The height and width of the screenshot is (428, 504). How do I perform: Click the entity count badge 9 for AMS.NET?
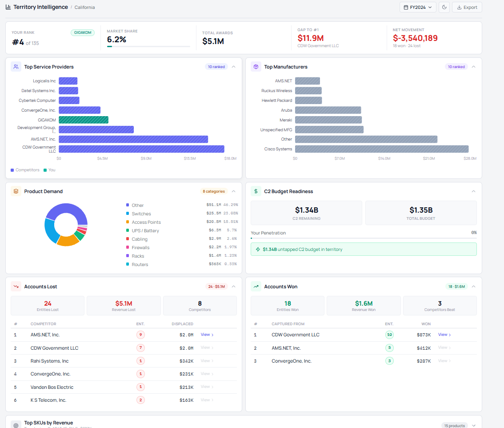[x=140, y=335]
